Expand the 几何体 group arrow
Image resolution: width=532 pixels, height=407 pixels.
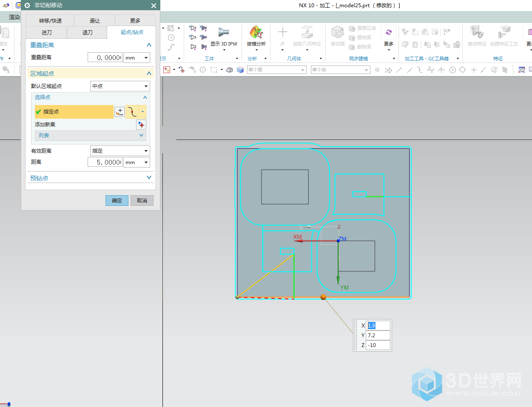321,59
